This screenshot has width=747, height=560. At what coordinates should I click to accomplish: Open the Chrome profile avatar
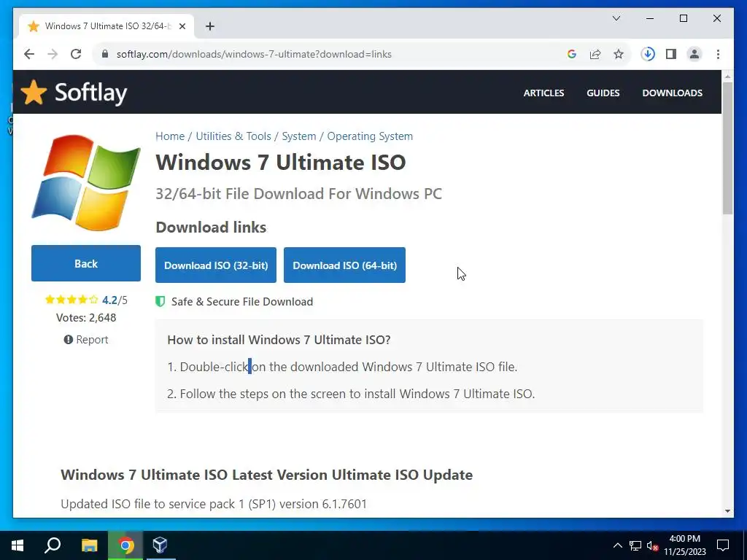694,54
